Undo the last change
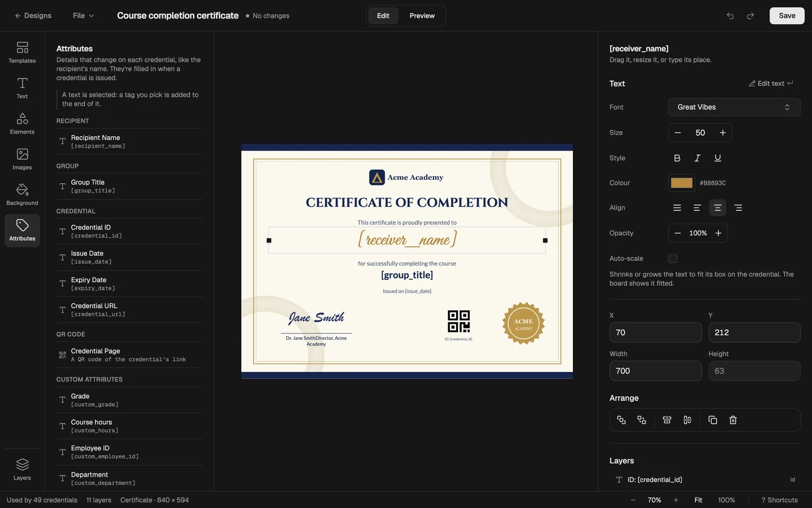This screenshot has height=508, width=812. 730,16
